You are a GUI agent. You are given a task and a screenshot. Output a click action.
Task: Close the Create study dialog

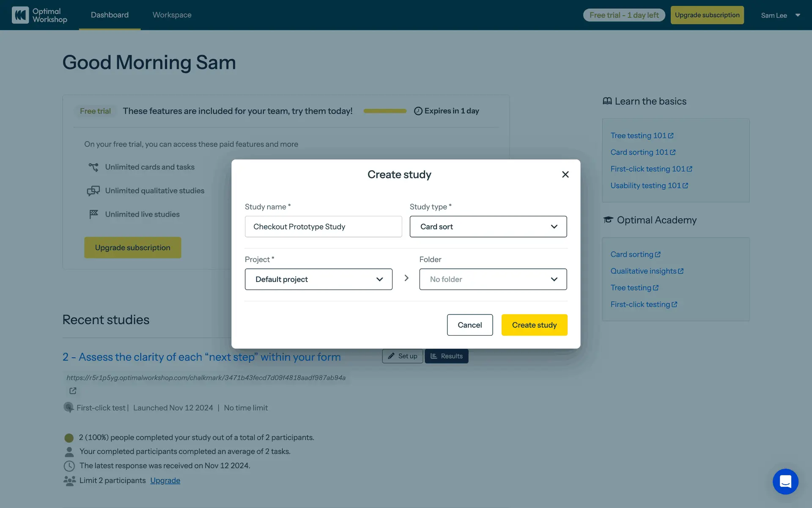[565, 174]
